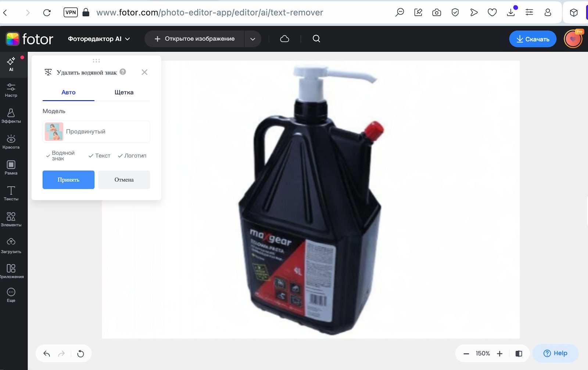Click the VPN badge in address bar
588x370 pixels.
click(71, 12)
